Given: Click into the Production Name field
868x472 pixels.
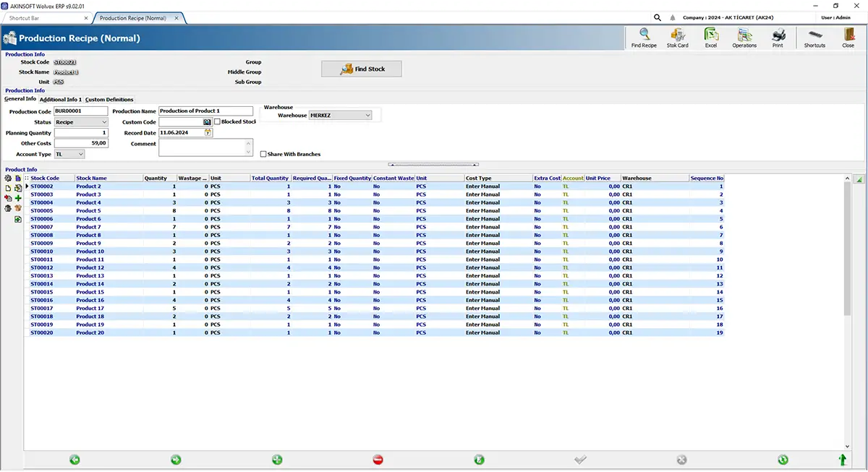Looking at the screenshot, I should (x=205, y=111).
